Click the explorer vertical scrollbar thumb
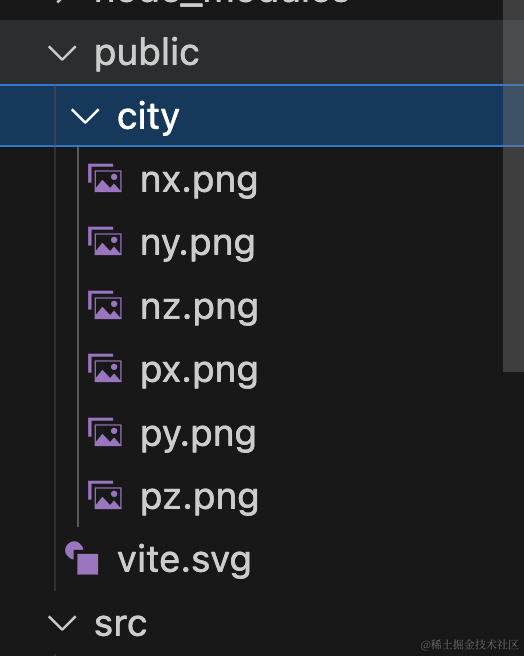Viewport: 524px width, 656px height. coord(513,184)
